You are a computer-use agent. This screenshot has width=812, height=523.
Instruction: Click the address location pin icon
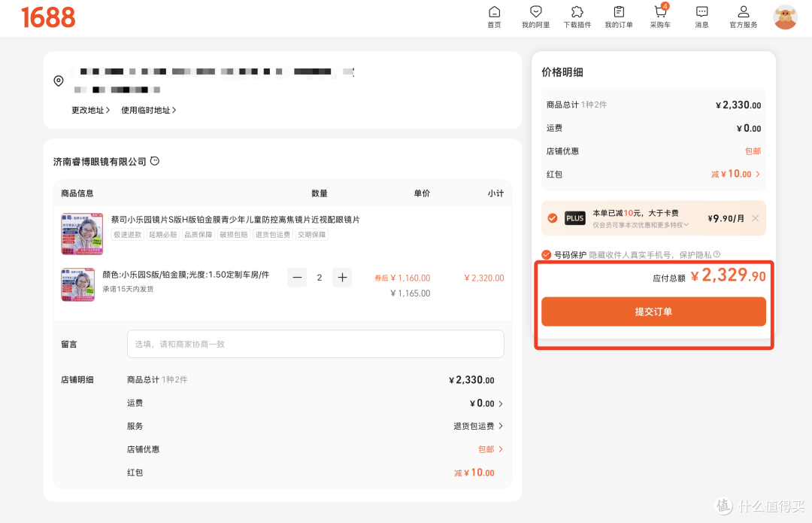[x=59, y=81]
